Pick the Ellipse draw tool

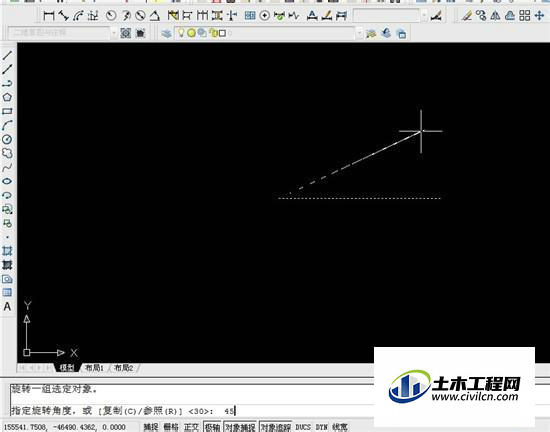7,181
